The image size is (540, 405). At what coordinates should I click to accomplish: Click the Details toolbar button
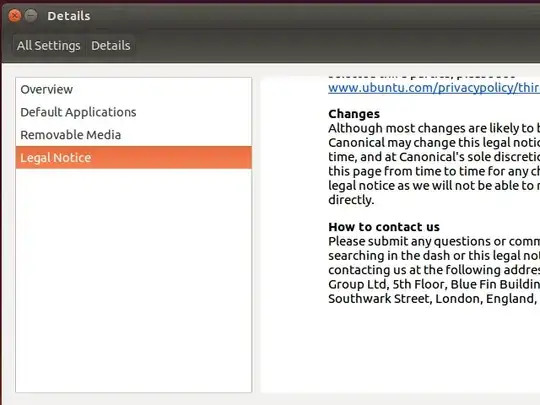[111, 45]
